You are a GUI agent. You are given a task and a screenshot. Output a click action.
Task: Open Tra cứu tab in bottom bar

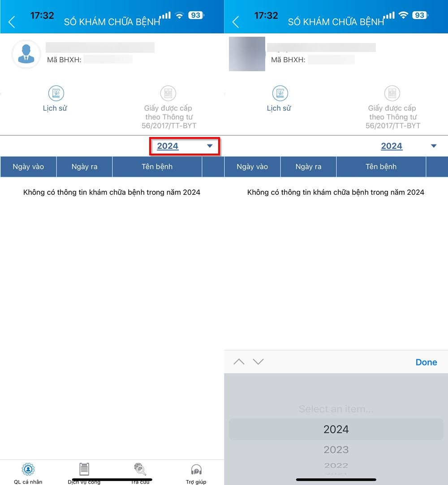140,473
